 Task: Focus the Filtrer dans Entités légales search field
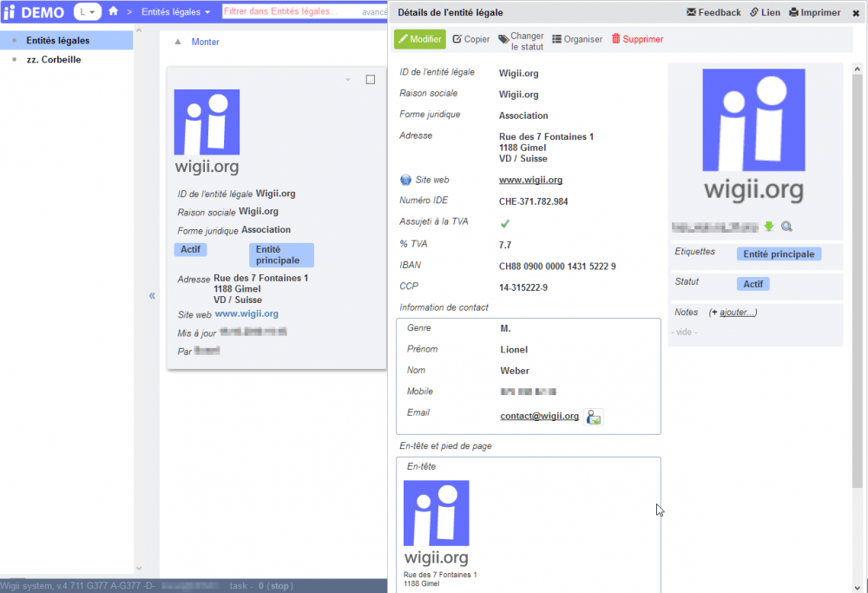tap(291, 11)
